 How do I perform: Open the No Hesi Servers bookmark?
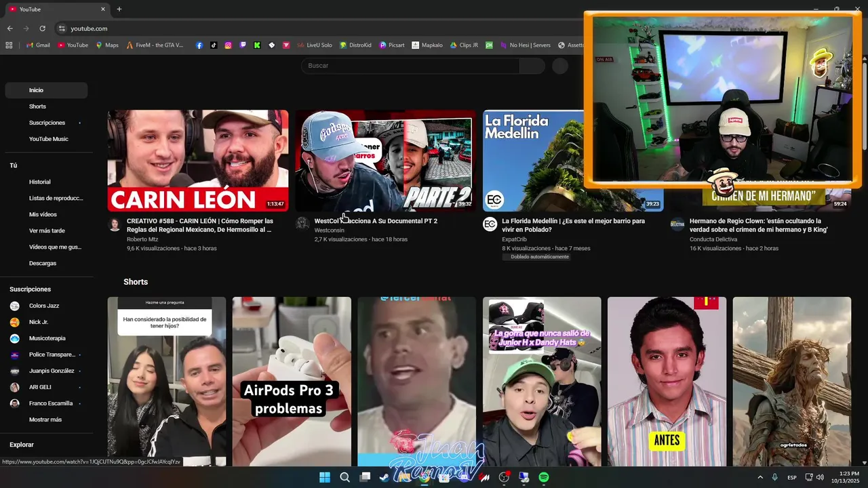click(x=526, y=45)
